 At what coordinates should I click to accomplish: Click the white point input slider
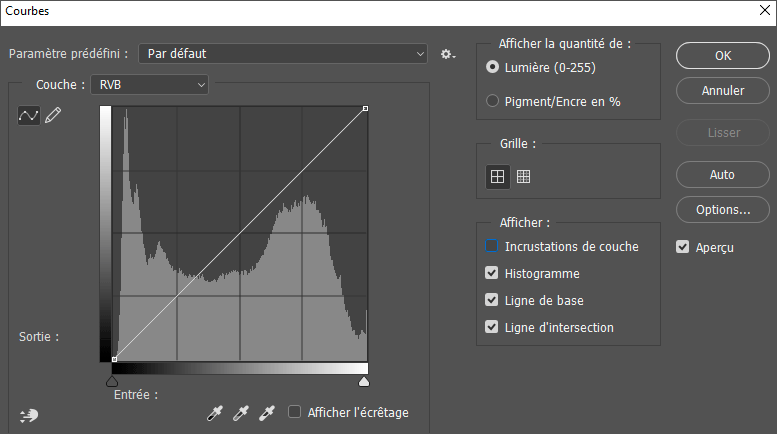pyautogui.click(x=364, y=381)
